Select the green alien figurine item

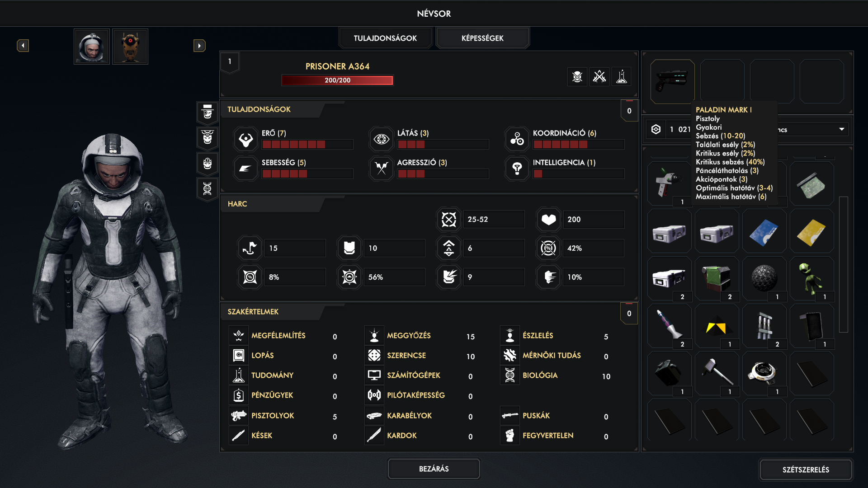[811, 278]
